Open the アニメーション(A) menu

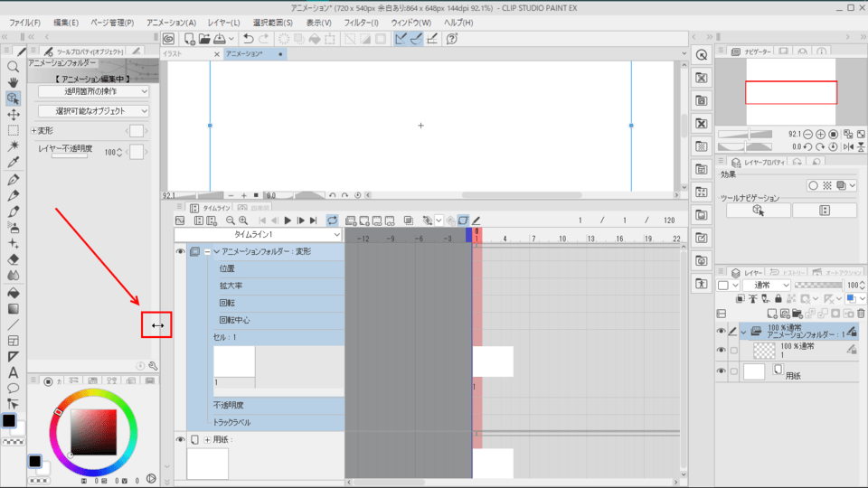coord(171,23)
